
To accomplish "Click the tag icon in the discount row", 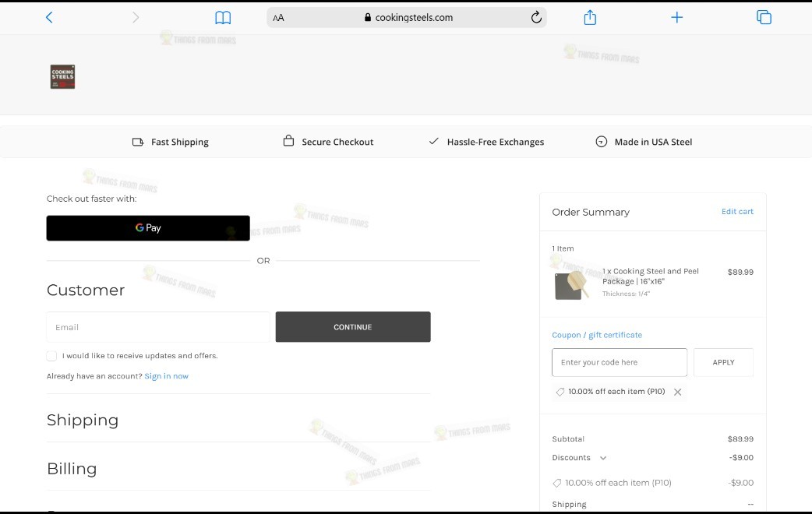I will click(556, 483).
